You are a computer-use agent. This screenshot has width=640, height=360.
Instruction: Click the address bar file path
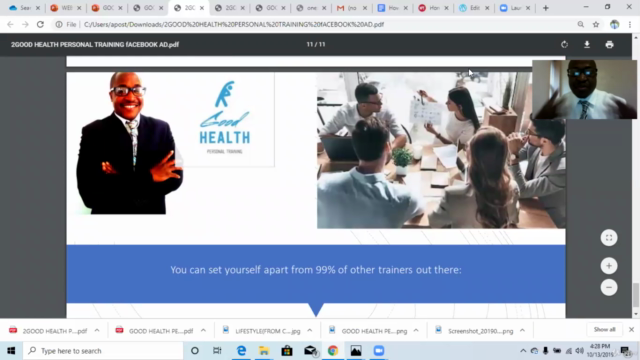(234, 24)
